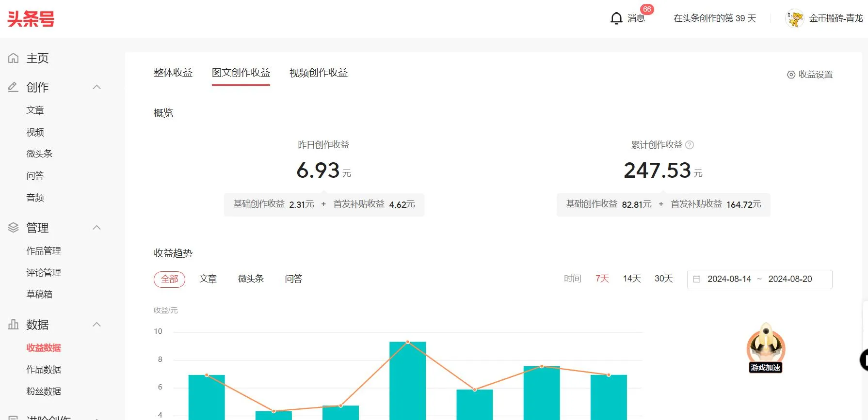The image size is (868, 420).
Task: Open 视频 under 创作 in the sidebar
Action: (35, 132)
